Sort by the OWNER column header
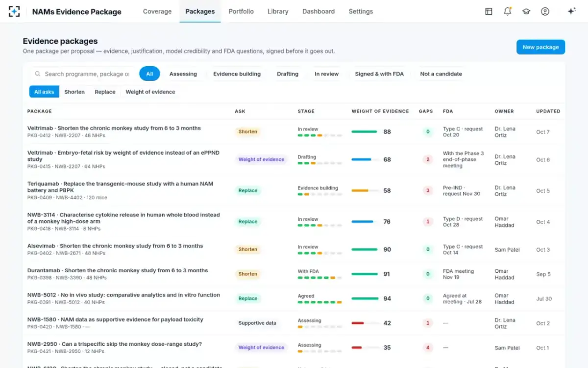588x368 pixels. (504, 111)
